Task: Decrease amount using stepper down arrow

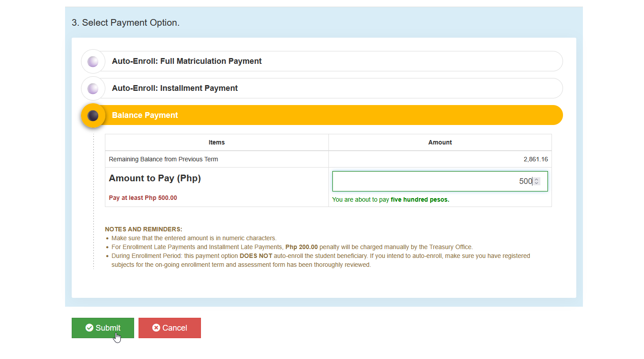Action: tap(536, 183)
